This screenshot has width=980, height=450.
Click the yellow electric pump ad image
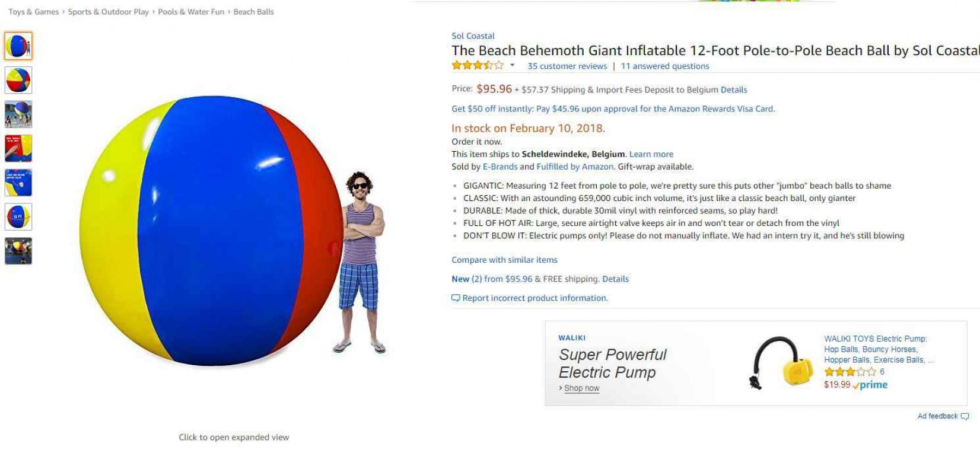coord(778,363)
